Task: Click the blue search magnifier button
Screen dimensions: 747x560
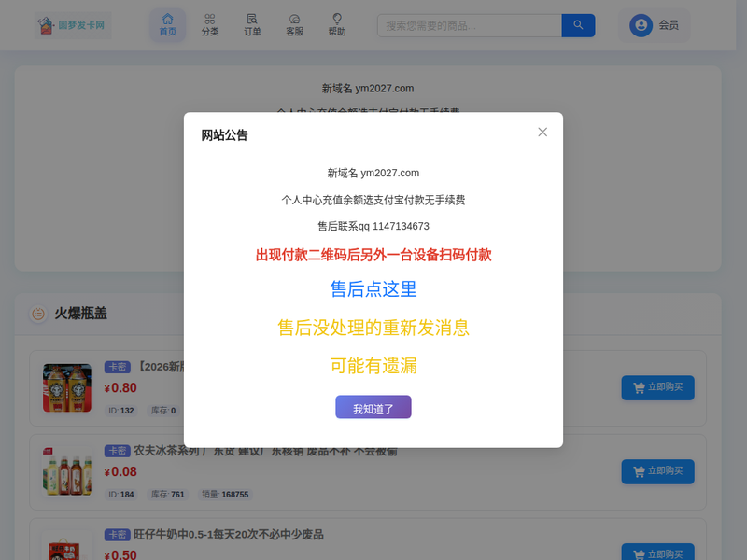Action: tap(578, 26)
